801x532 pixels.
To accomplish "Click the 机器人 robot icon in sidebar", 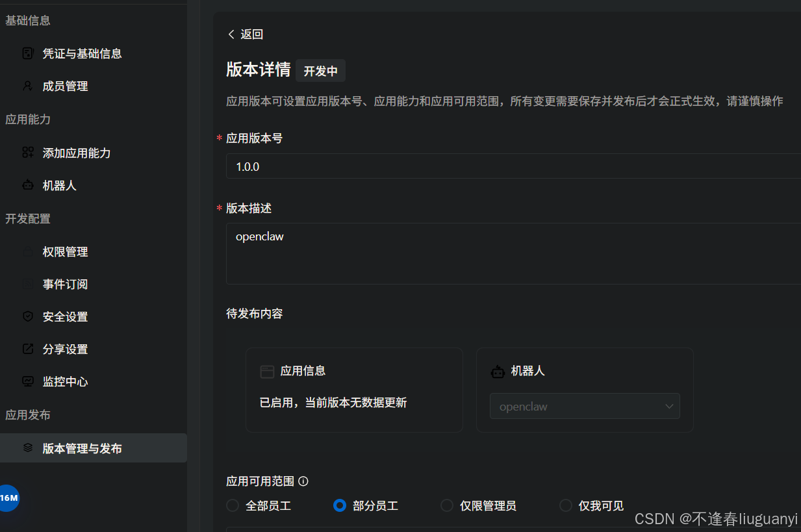I will pyautogui.click(x=27, y=185).
